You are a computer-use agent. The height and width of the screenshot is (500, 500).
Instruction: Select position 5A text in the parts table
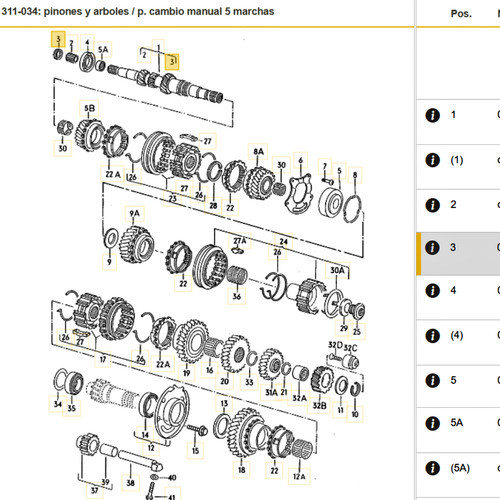tap(457, 423)
